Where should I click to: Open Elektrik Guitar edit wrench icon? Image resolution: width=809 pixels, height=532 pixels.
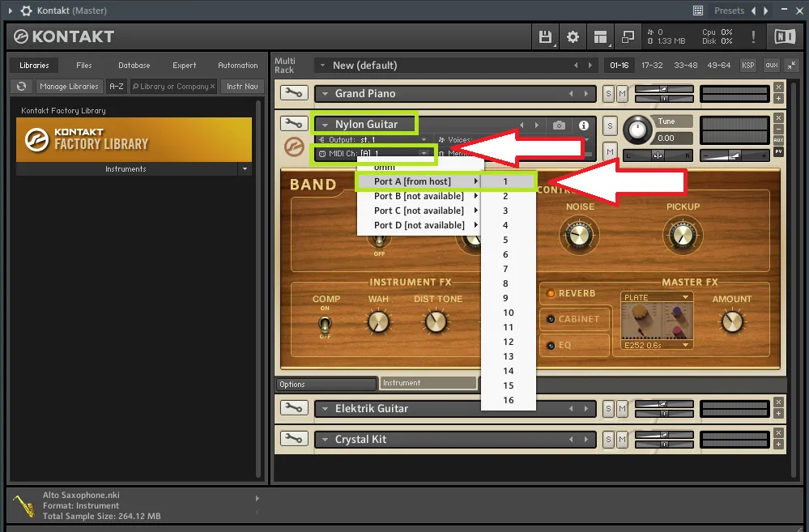294,407
